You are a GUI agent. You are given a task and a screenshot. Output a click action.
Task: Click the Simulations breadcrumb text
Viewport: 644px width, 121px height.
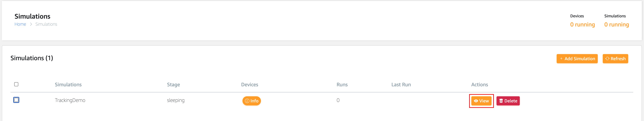click(x=46, y=24)
